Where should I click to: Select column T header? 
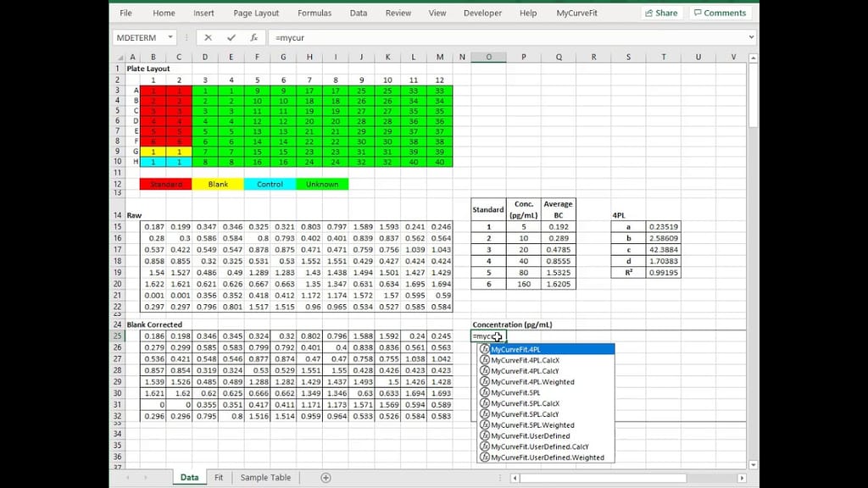click(663, 57)
